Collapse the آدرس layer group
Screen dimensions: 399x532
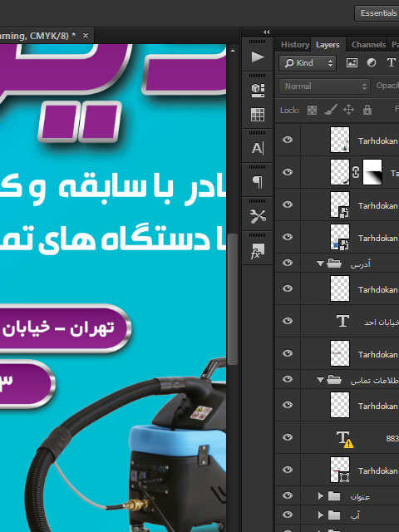tap(320, 264)
